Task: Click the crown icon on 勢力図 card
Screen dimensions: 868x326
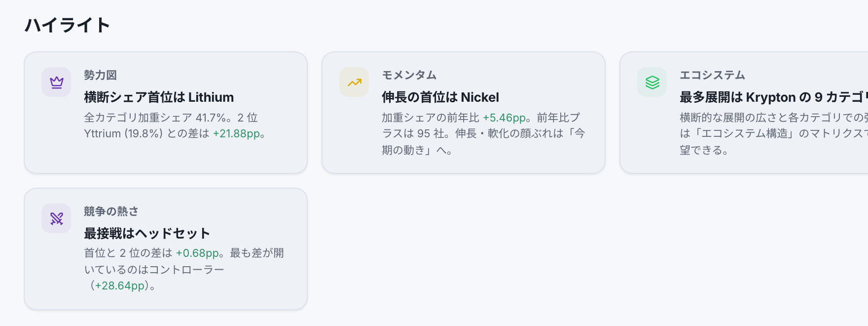Action: (57, 82)
